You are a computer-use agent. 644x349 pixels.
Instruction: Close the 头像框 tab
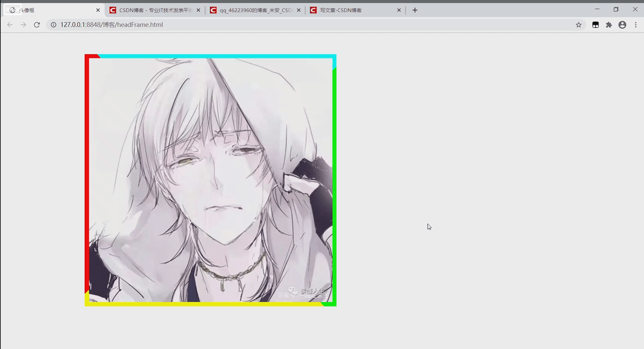click(98, 10)
